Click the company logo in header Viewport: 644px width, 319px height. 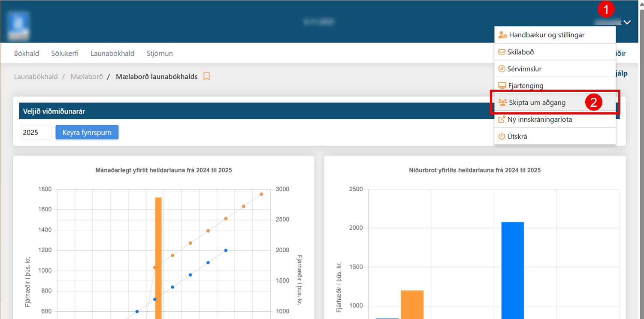(x=18, y=25)
